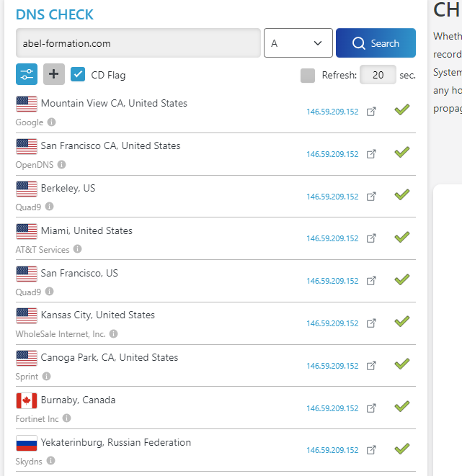Open external link icon for Burnaby row
The width and height of the screenshot is (462, 476).
click(371, 408)
